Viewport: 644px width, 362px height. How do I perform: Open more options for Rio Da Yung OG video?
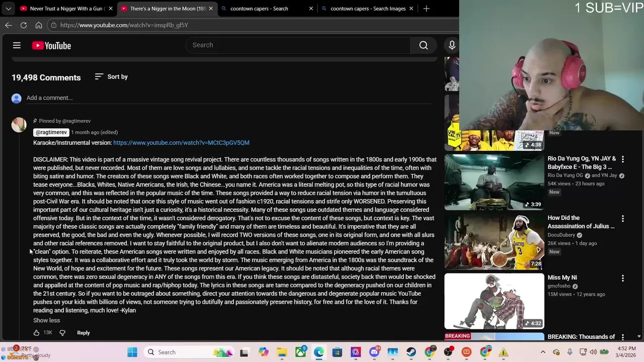(x=623, y=159)
